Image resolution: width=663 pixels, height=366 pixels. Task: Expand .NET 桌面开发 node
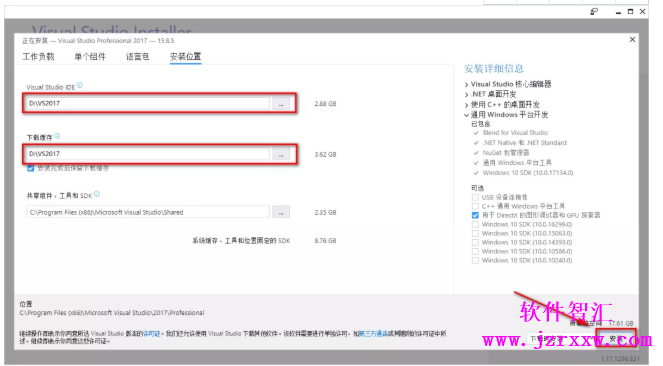coord(466,95)
